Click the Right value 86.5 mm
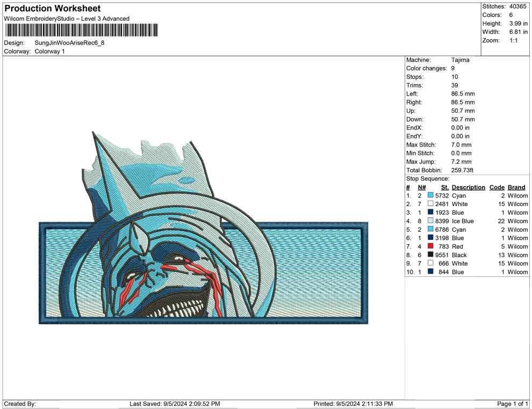Viewport: 532px width, 409px height. point(463,102)
